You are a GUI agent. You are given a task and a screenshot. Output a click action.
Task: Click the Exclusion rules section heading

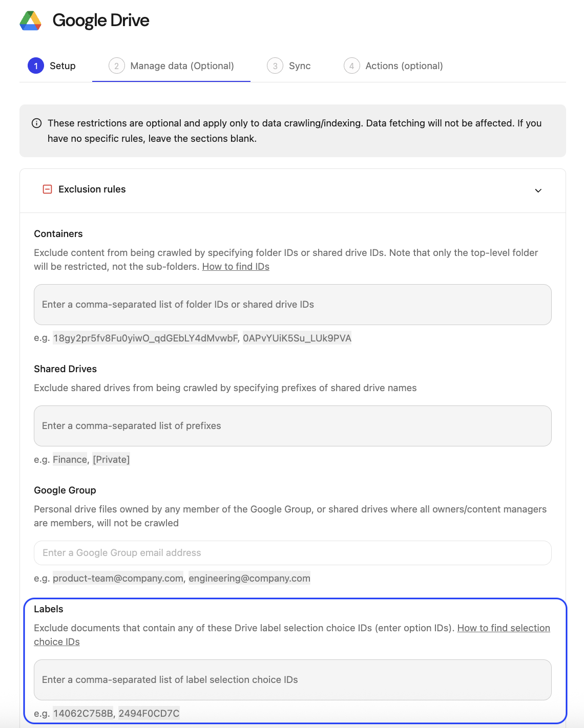pos(92,189)
